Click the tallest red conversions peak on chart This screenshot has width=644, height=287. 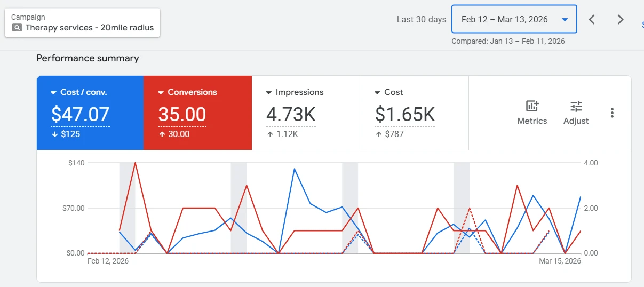pos(135,163)
